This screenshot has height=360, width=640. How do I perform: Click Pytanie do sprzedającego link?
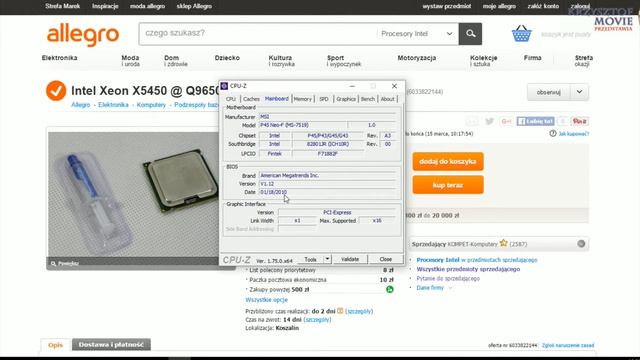click(448, 278)
